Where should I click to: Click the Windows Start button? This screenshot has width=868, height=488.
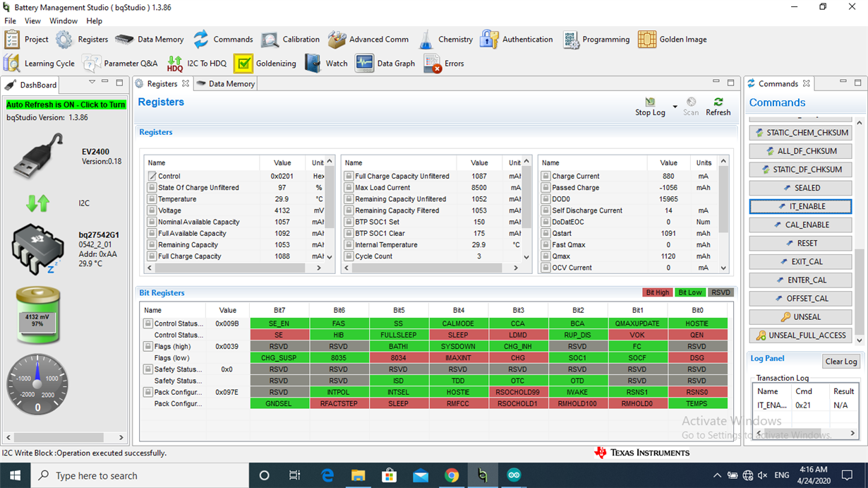click(x=15, y=475)
